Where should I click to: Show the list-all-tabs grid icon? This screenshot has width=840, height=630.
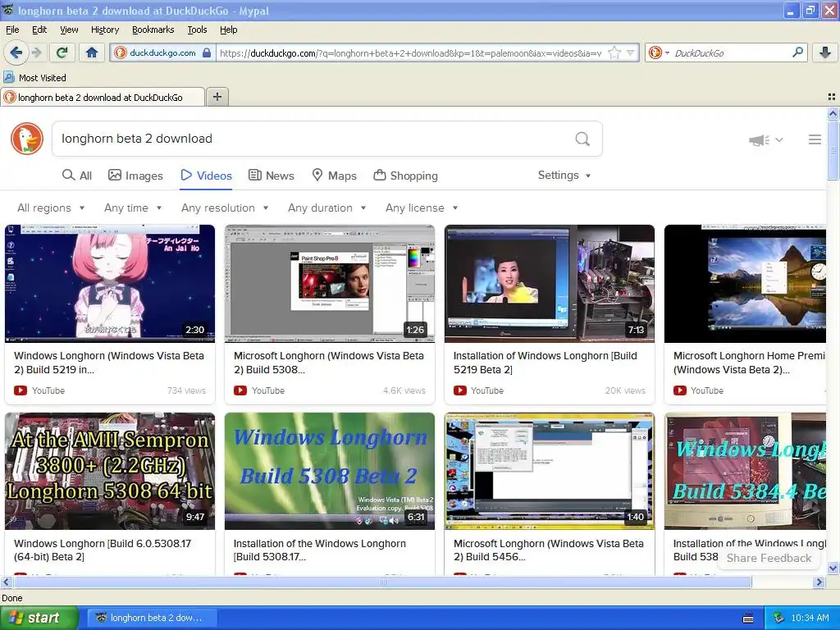click(x=832, y=97)
